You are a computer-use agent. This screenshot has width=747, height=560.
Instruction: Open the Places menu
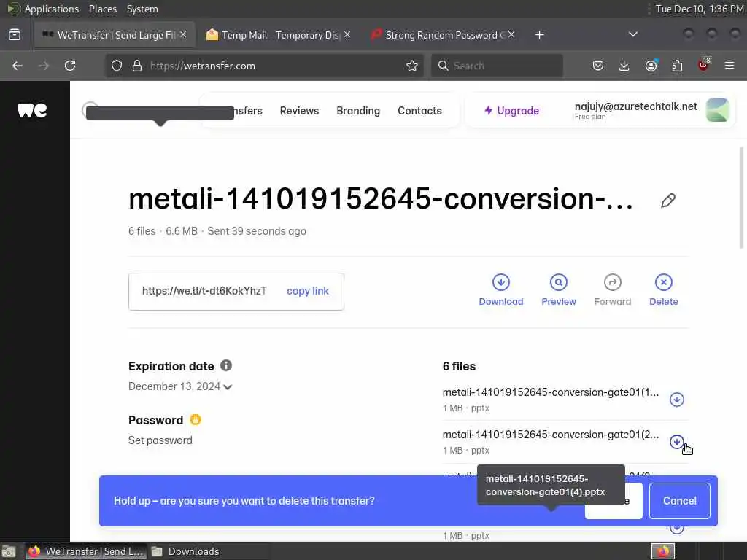102,9
